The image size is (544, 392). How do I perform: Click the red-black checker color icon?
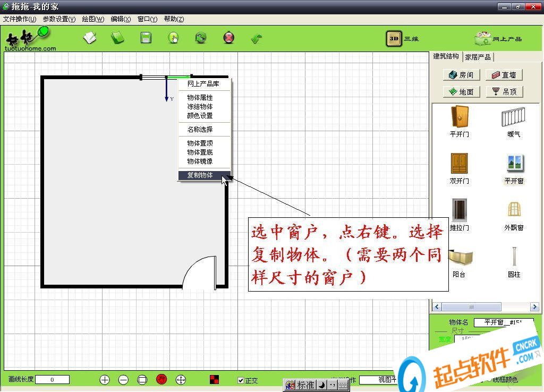[214, 379]
